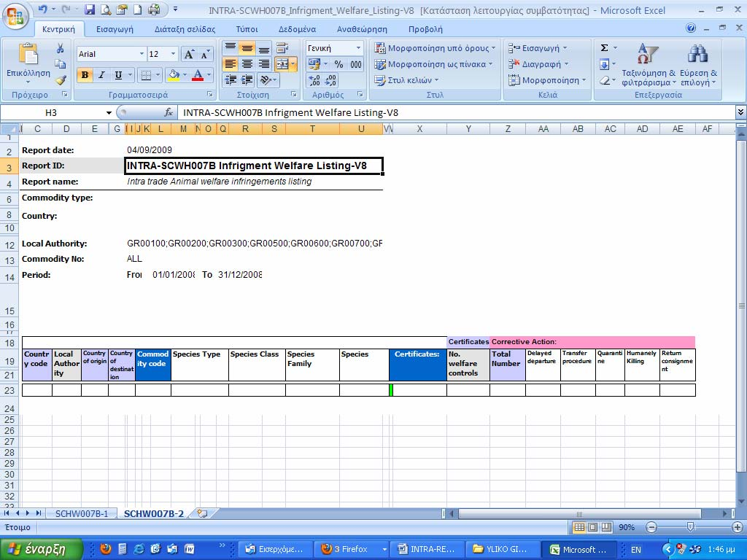Decrease indent in alignment group
This screenshot has width=747, height=560.
(x=231, y=80)
